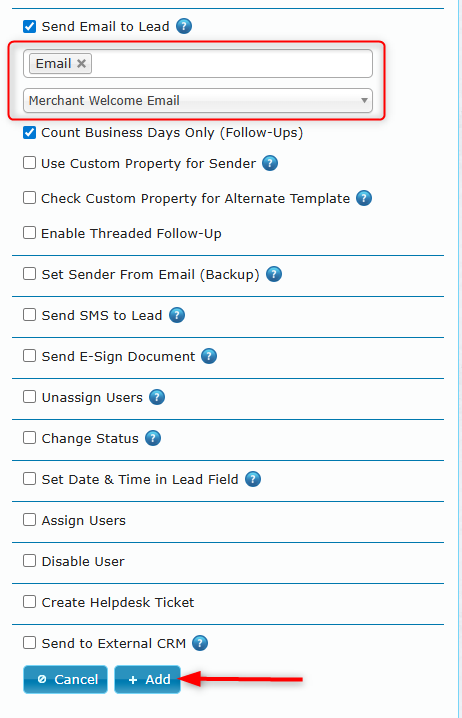Viewport: 462px width, 718px height.
Task: Open help icon beside Unassign Users
Action: click(157, 397)
